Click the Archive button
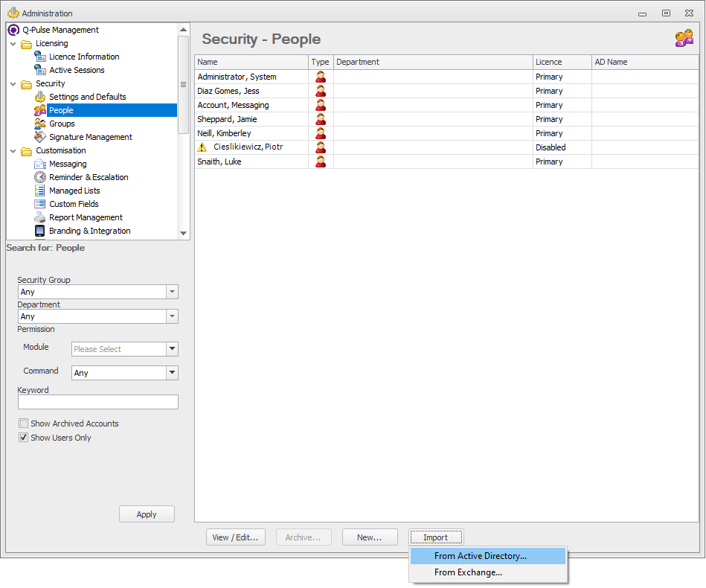This screenshot has height=588, width=706. point(304,537)
